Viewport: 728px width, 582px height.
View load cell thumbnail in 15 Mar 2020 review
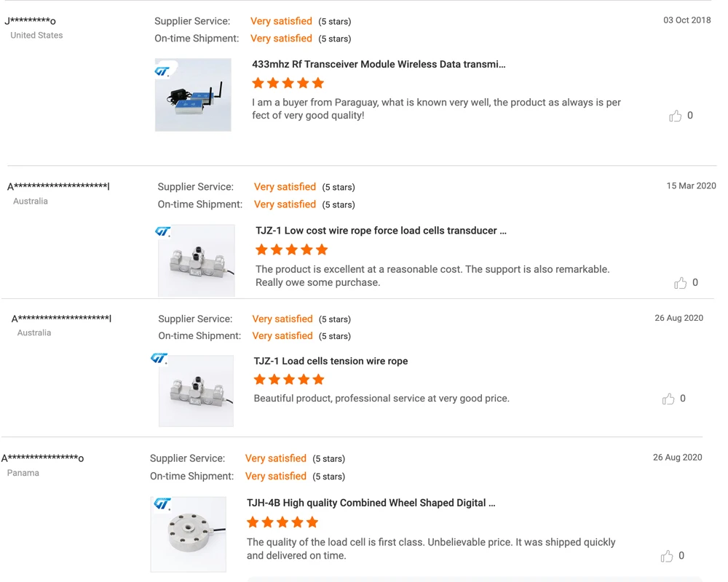pyautogui.click(x=197, y=260)
